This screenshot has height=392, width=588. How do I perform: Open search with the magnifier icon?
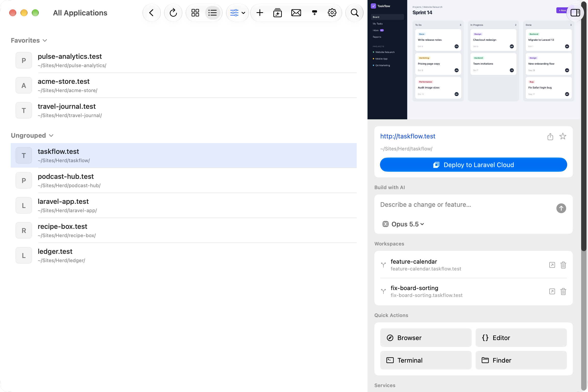click(x=355, y=13)
